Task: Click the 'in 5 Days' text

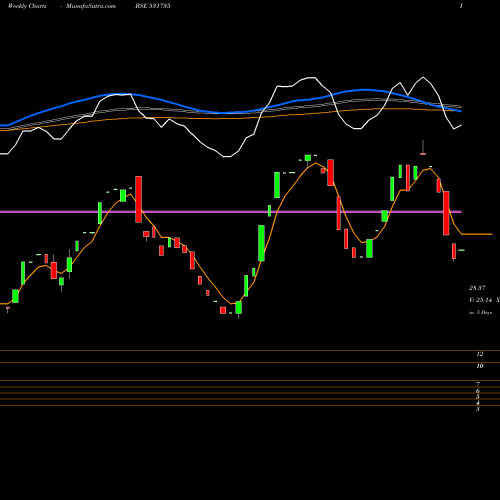Action: pyautogui.click(x=480, y=312)
